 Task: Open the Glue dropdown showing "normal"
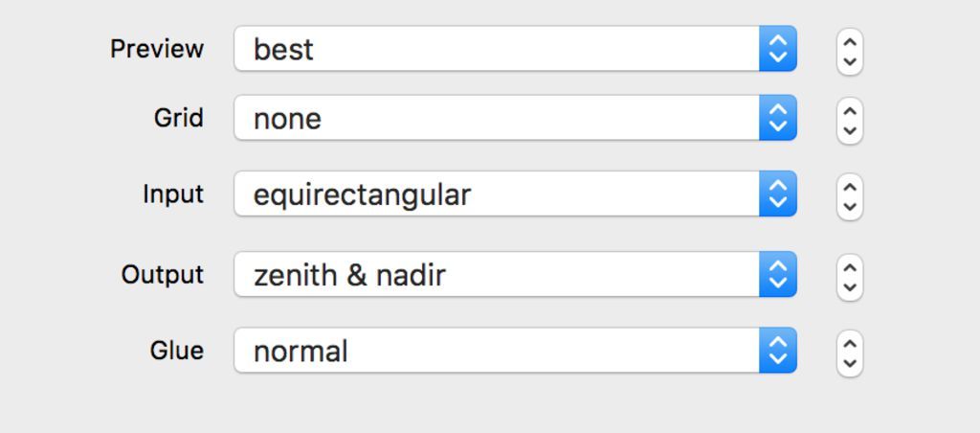498,351
